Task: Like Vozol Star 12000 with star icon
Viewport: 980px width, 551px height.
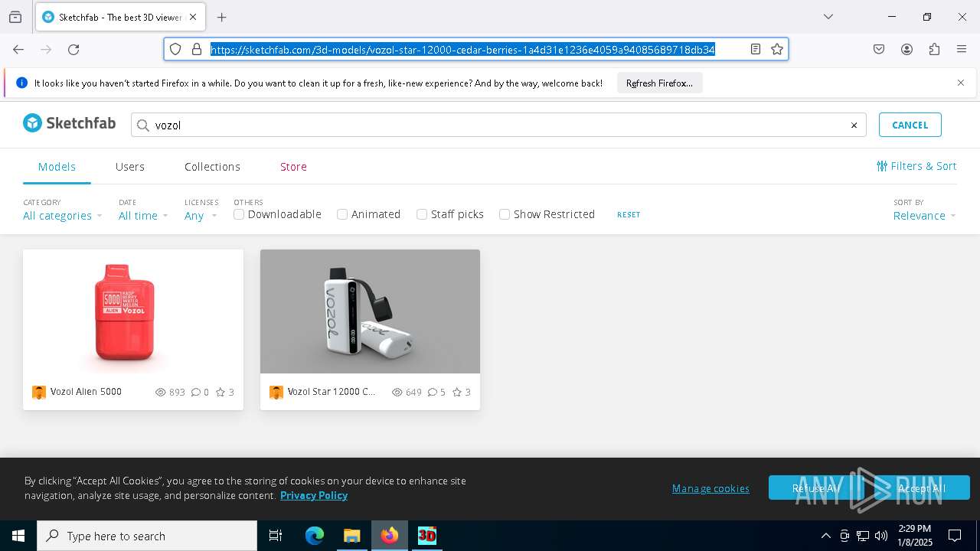Action: click(457, 392)
